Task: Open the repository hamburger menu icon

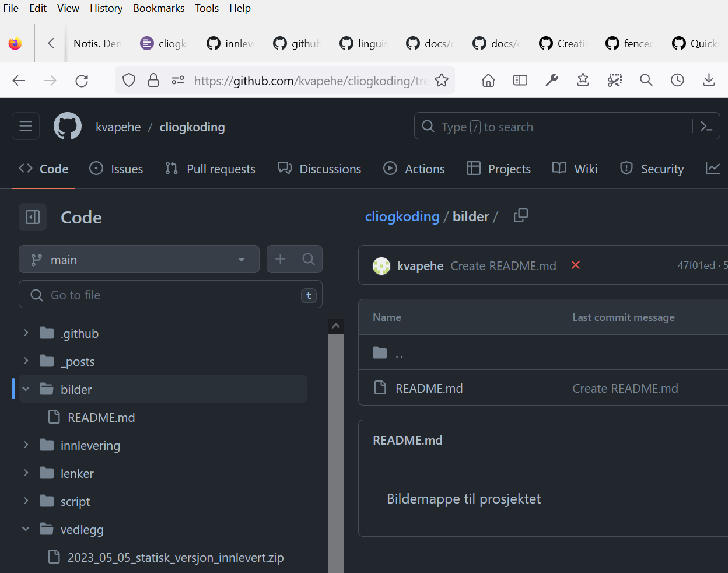Action: tap(25, 125)
